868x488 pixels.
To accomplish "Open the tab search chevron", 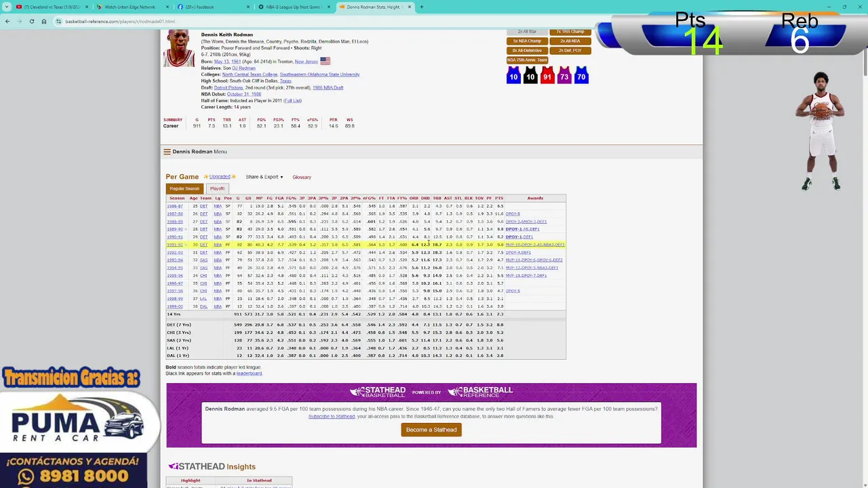I will coord(7,7).
